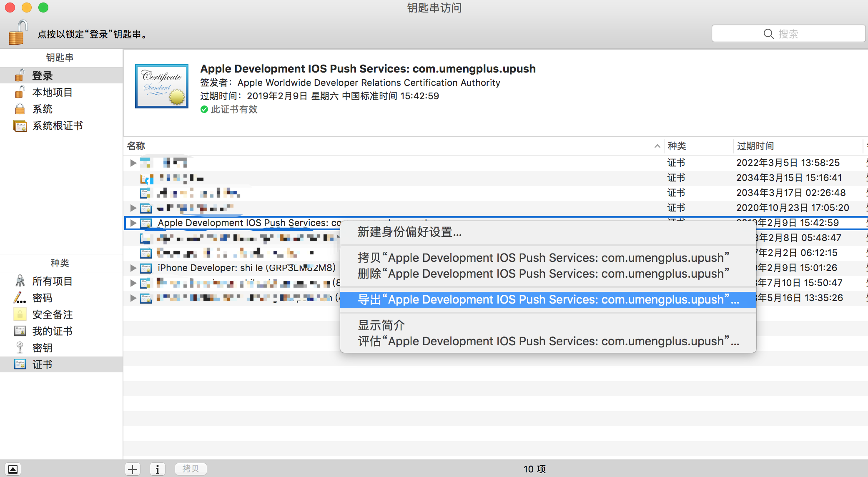Click the green zoom window button

(43, 8)
